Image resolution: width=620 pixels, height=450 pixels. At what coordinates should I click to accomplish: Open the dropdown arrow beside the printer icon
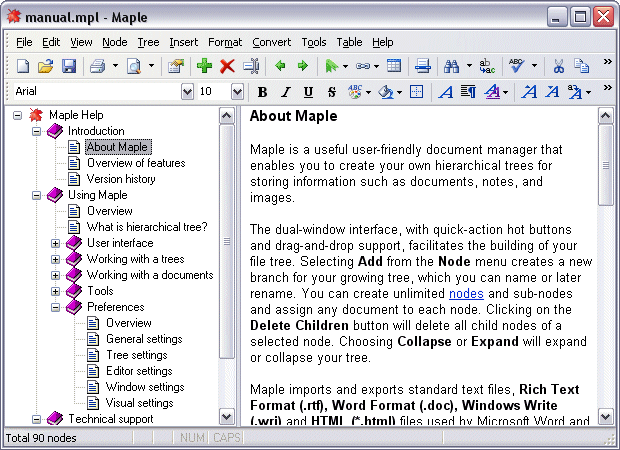115,66
